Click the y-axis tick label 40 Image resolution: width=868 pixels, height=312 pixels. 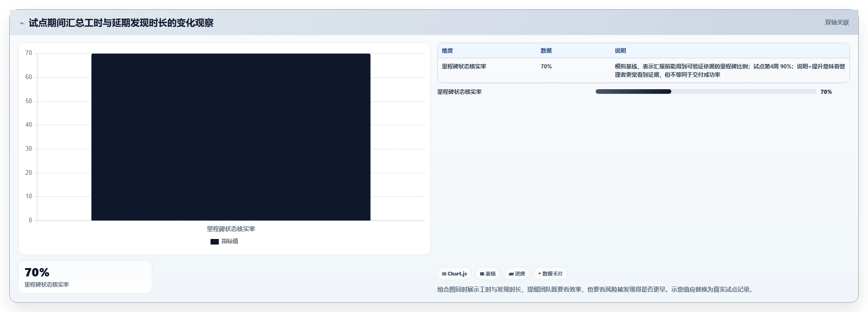coord(29,125)
